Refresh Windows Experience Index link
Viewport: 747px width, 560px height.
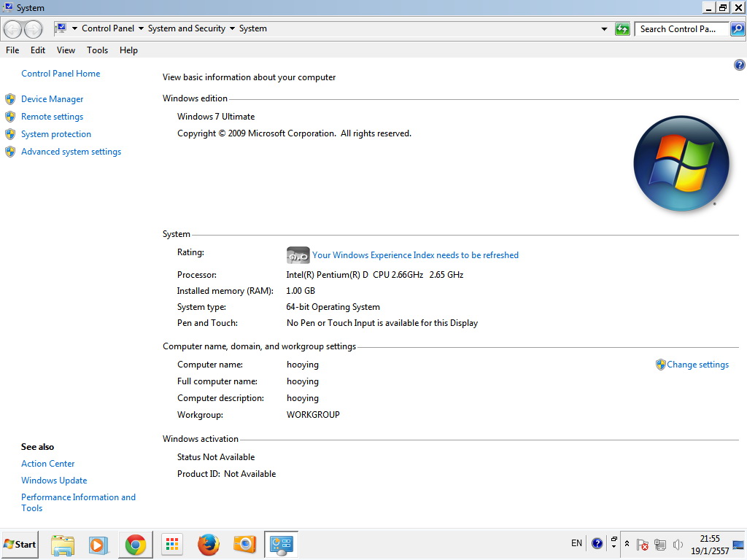(415, 255)
